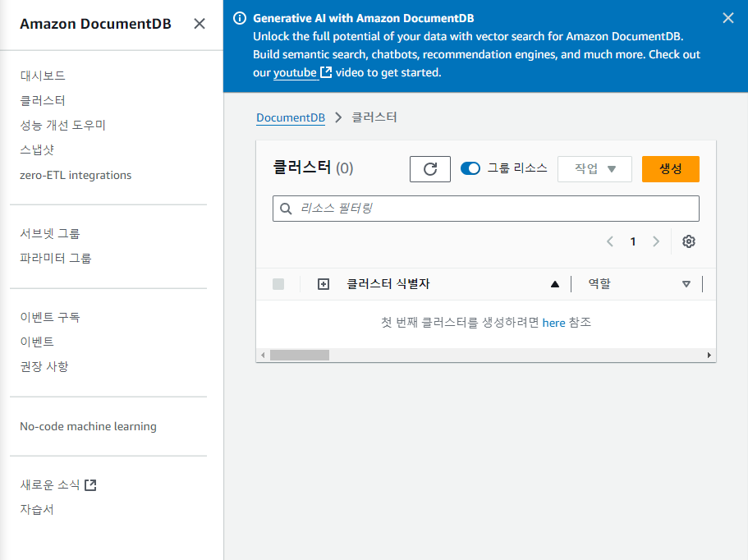
Task: Toggle the 그룹 리소스 switch
Action: pyautogui.click(x=470, y=168)
